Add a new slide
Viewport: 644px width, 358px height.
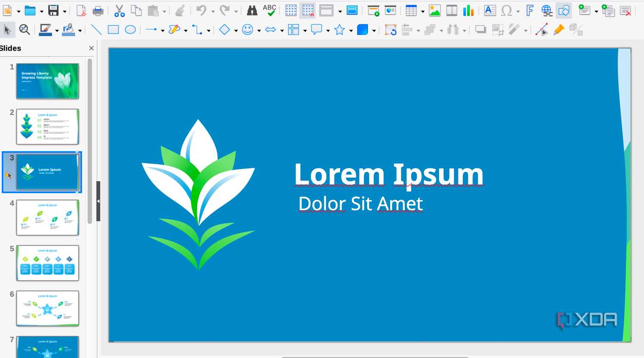pos(584,10)
